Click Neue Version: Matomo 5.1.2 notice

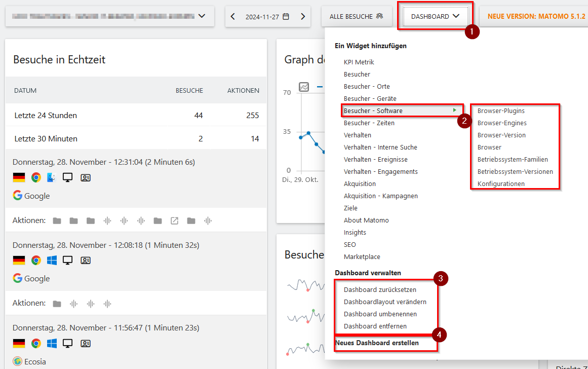pyautogui.click(x=536, y=16)
